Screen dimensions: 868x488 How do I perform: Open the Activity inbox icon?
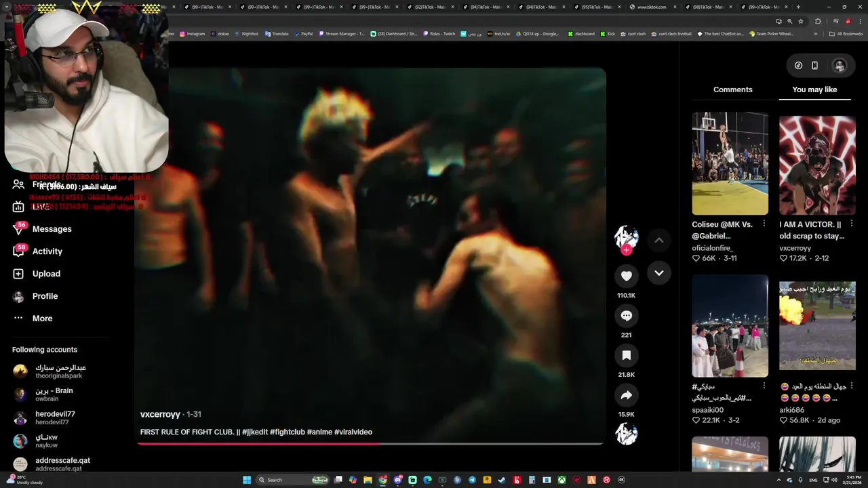click(18, 251)
